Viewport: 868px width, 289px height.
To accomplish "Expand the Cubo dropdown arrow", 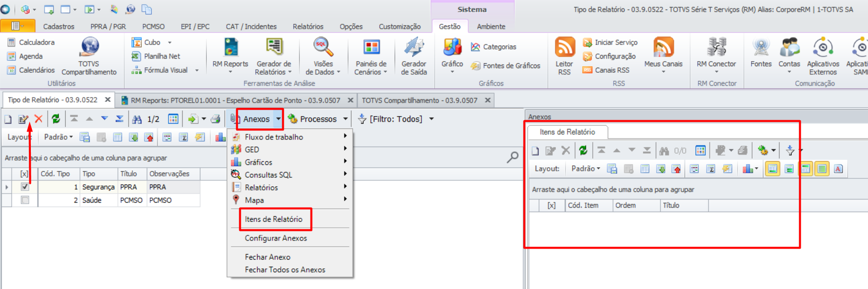I will point(169,42).
